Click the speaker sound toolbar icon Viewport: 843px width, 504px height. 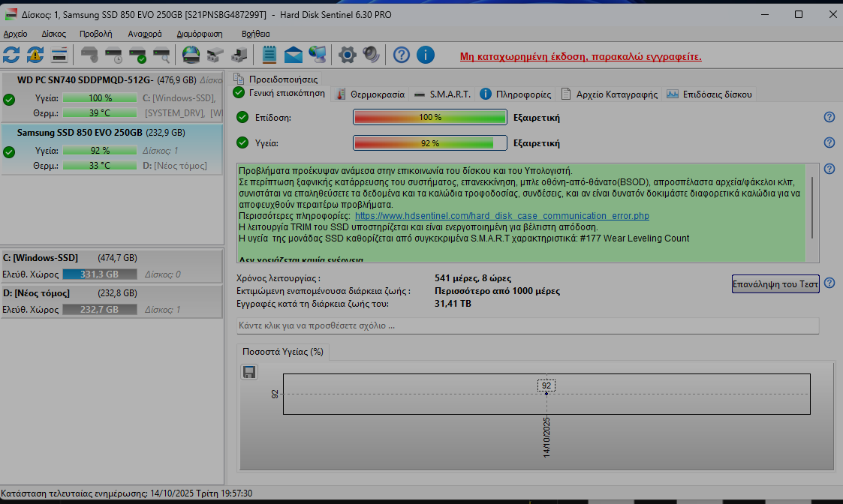[371, 55]
